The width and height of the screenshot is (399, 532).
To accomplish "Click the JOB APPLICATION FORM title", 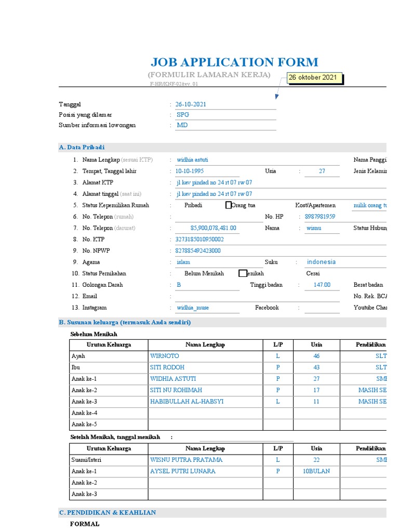I will tap(234, 62).
